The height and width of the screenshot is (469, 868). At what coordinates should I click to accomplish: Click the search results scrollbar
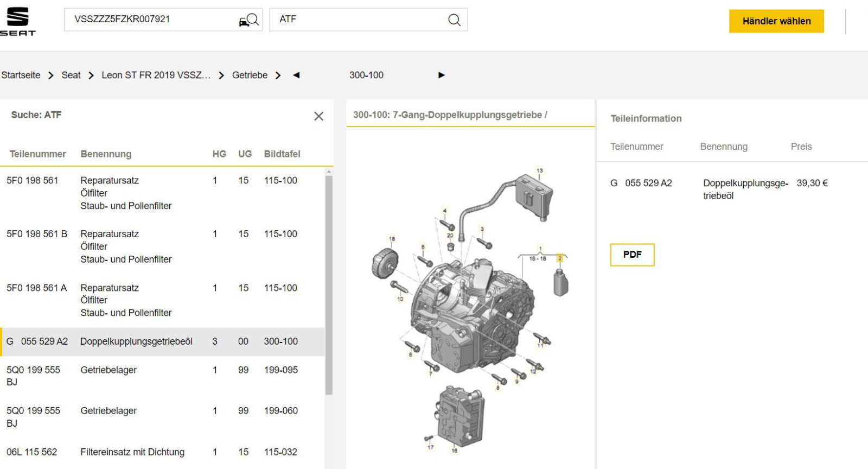click(x=329, y=282)
